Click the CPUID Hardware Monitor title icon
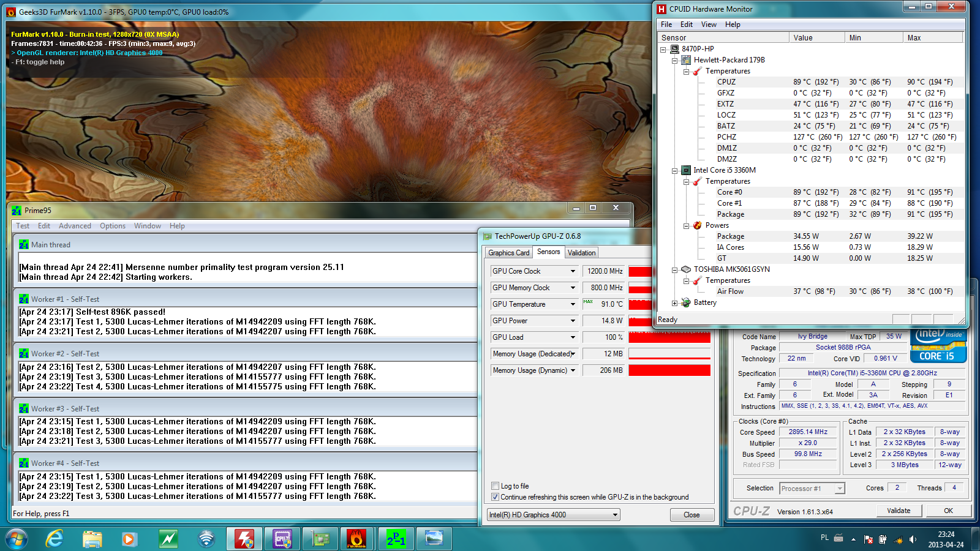Screen dimensions: 980x551 [x=661, y=9]
